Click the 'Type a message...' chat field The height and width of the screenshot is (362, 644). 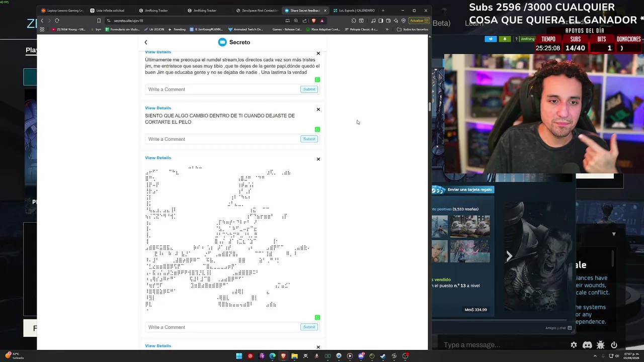point(503,345)
